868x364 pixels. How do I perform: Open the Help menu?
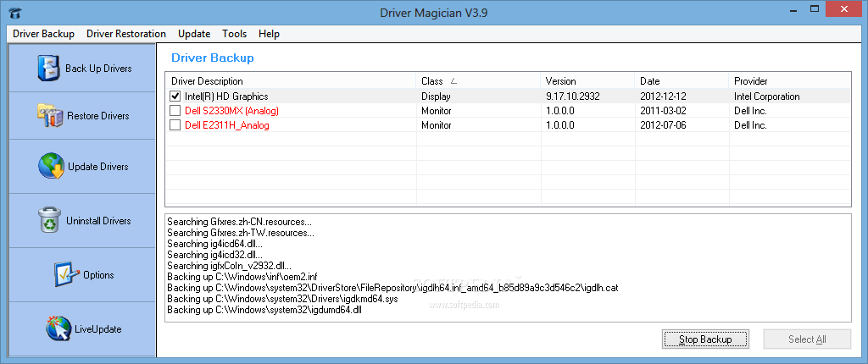[269, 34]
